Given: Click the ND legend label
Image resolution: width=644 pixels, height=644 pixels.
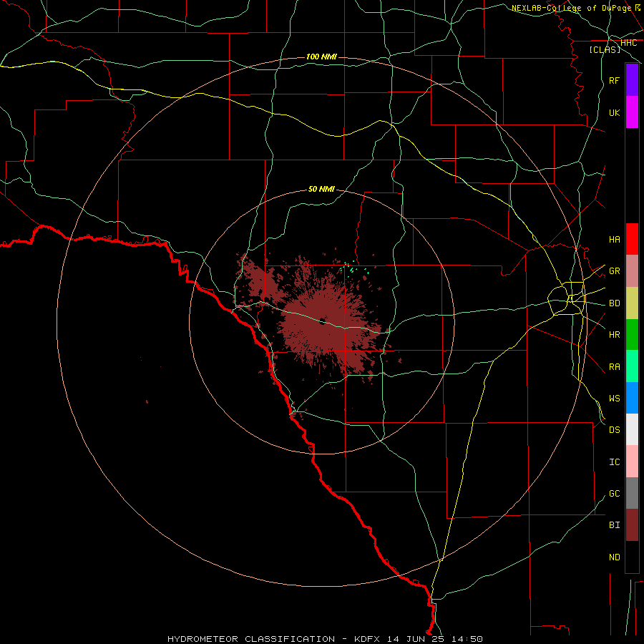Looking at the screenshot, I should 614,557.
